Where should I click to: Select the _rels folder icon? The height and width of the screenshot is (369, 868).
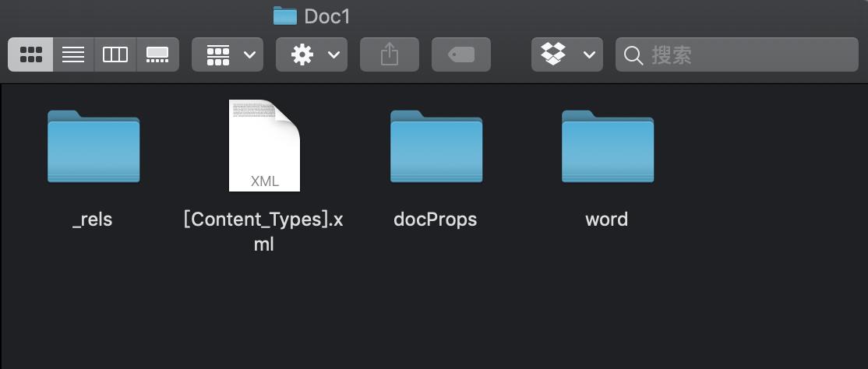coord(94,146)
